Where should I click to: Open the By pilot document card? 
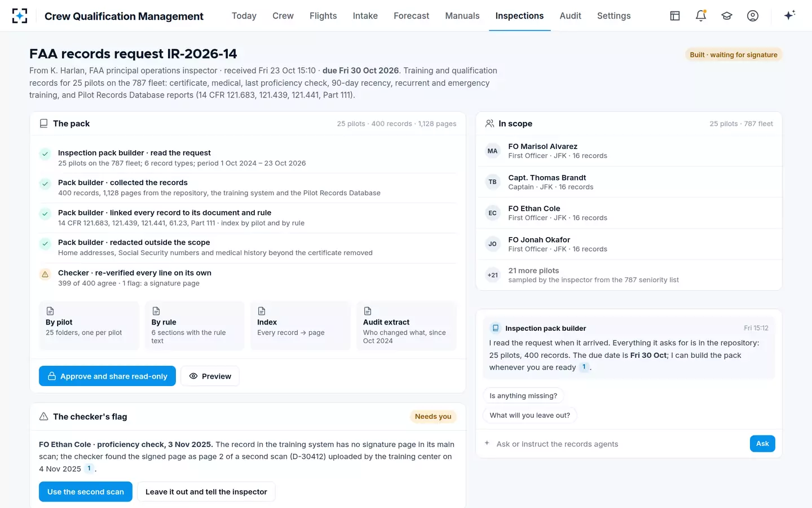89,326
